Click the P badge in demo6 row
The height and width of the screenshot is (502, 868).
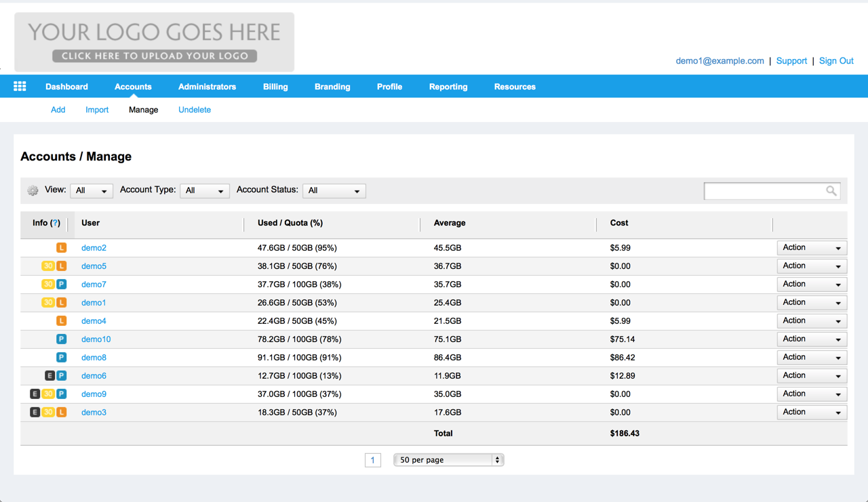click(61, 376)
